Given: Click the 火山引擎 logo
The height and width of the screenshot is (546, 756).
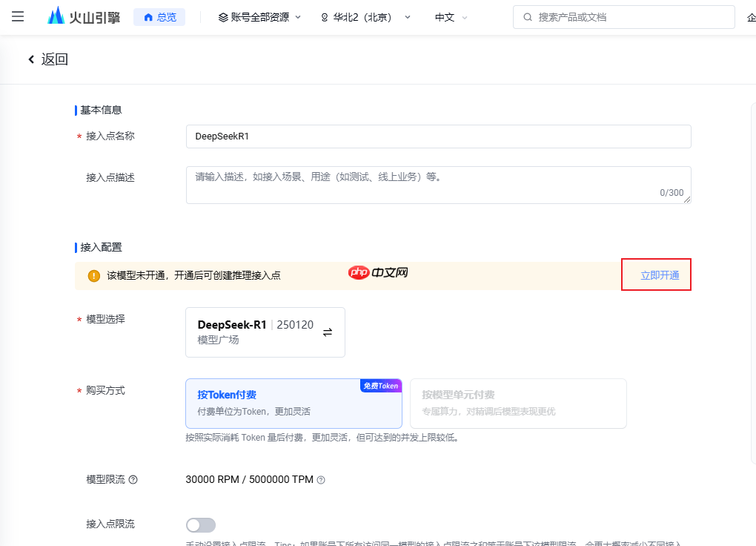Looking at the screenshot, I should point(81,16).
